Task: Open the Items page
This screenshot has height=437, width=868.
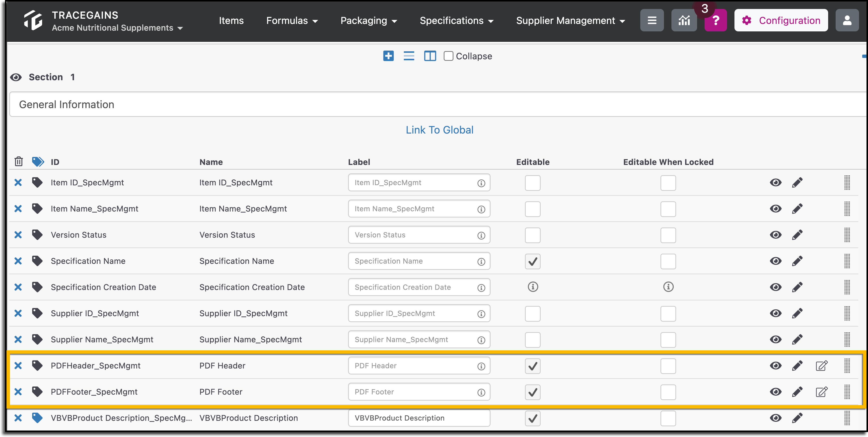Action: coord(231,20)
